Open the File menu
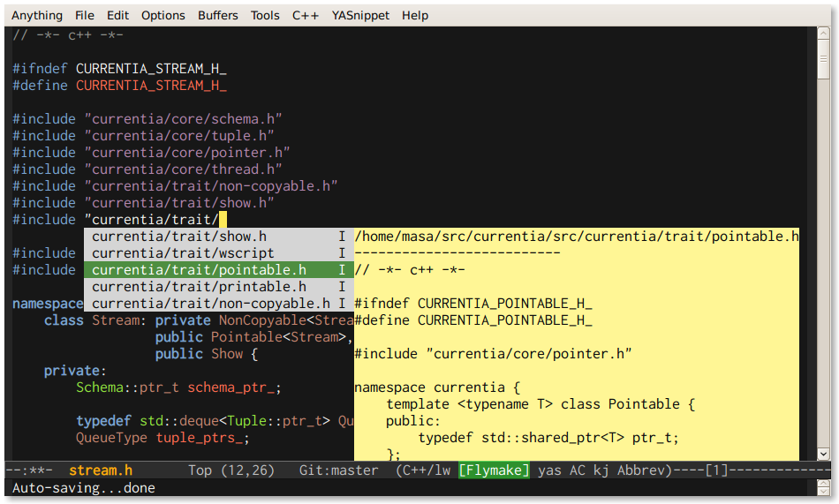Screen dimensions: 839x504 [85, 16]
